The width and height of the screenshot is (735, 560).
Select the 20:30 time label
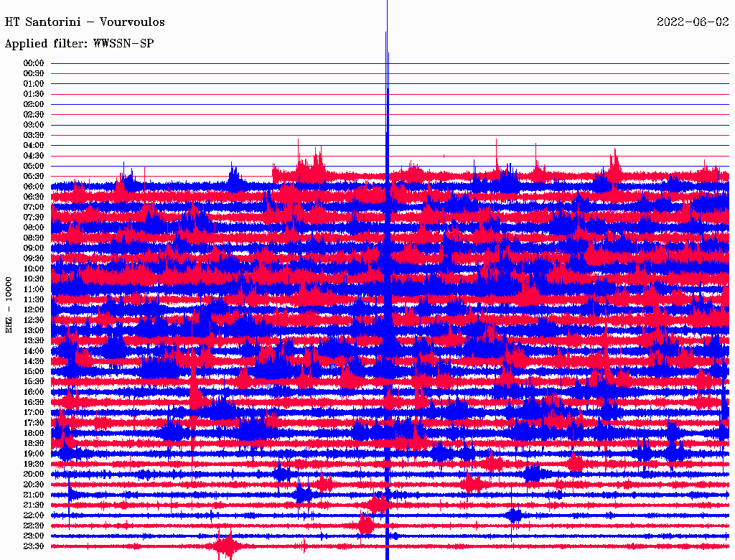[34, 485]
